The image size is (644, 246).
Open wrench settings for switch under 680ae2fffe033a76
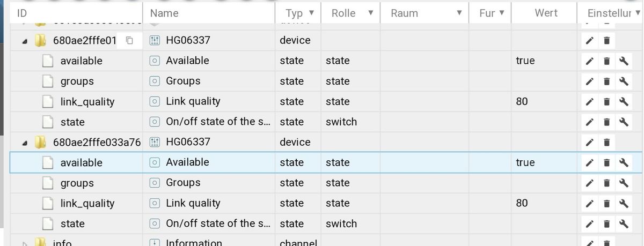624,223
